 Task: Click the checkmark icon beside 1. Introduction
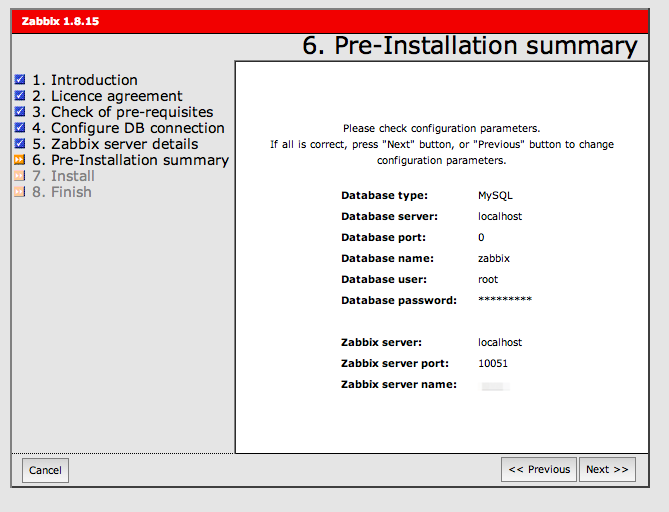pyautogui.click(x=20, y=79)
